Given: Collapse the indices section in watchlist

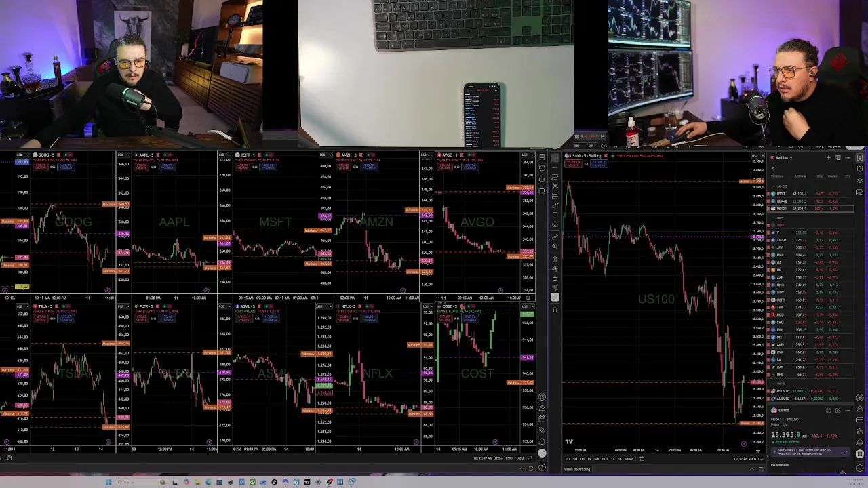Looking at the screenshot, I should (773, 186).
